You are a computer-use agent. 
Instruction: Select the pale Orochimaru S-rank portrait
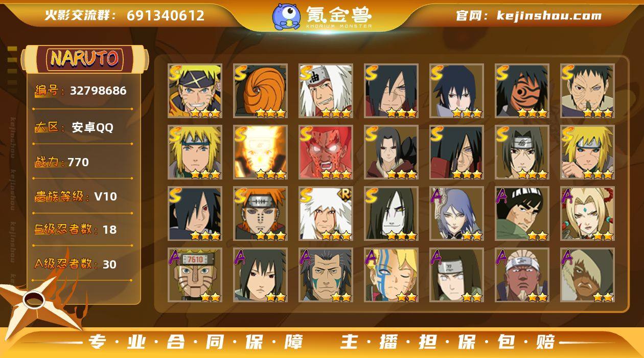(x=392, y=214)
